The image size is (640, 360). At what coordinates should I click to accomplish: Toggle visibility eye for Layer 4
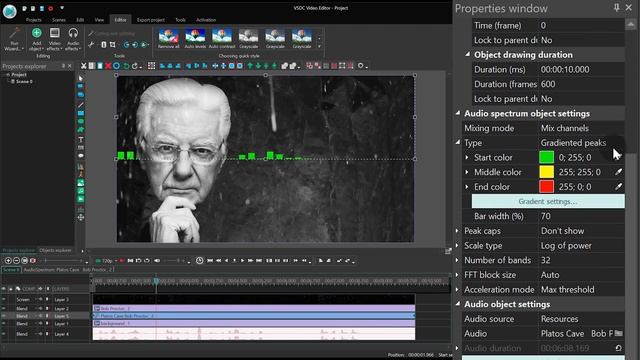point(4,334)
